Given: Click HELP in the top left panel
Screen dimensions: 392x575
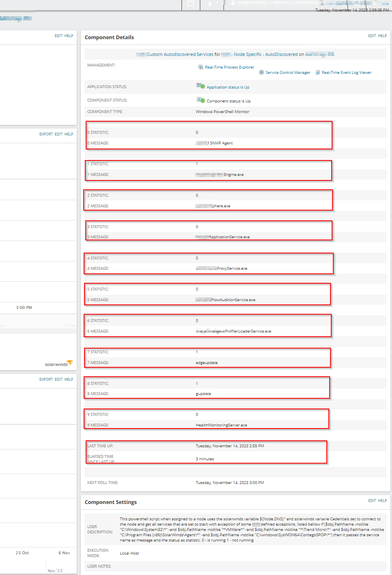Looking at the screenshot, I should tap(69, 36).
